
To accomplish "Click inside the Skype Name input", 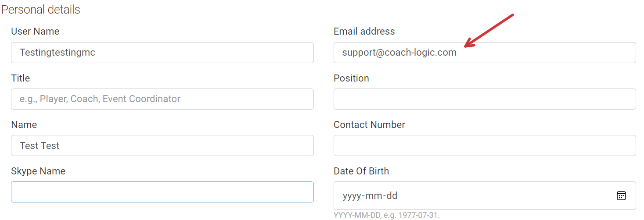I will (x=162, y=192).
